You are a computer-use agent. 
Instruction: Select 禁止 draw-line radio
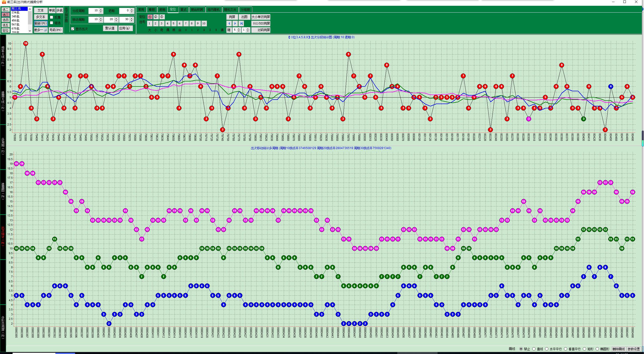[x=521, y=349]
